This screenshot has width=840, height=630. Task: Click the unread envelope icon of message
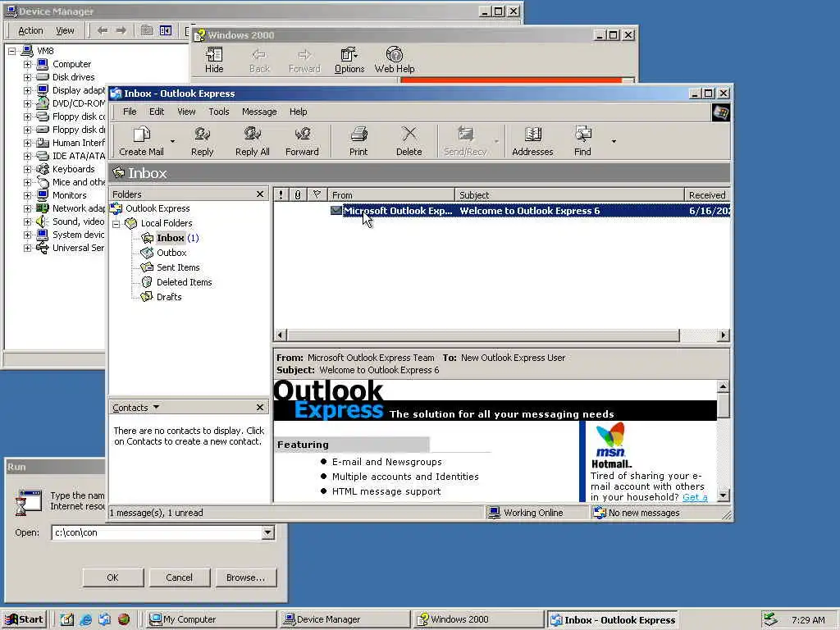(336, 211)
